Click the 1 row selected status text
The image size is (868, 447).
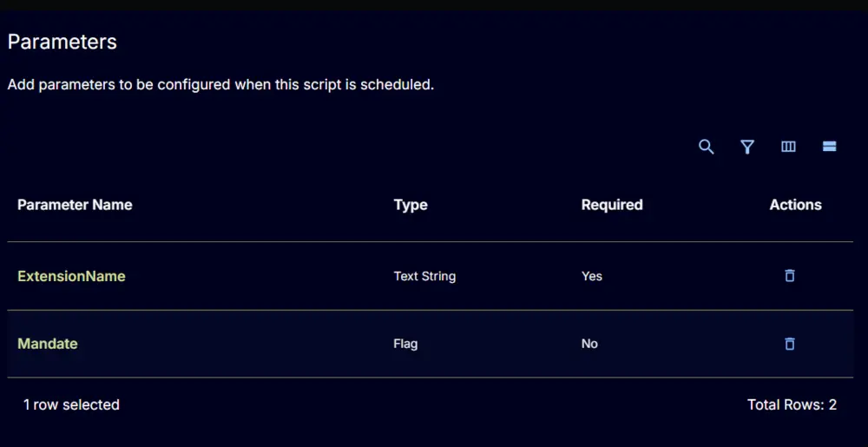click(x=71, y=405)
